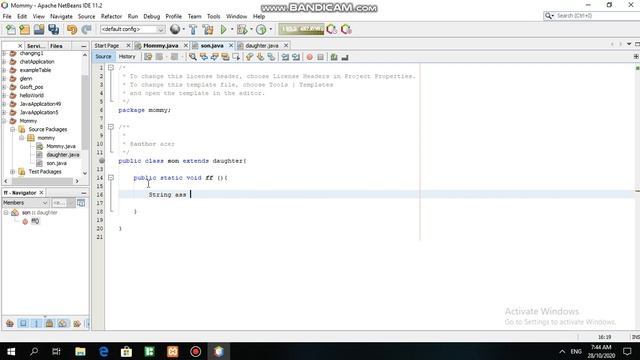Expand the Test Packages node
The width and height of the screenshot is (640, 360).
pos(13,172)
